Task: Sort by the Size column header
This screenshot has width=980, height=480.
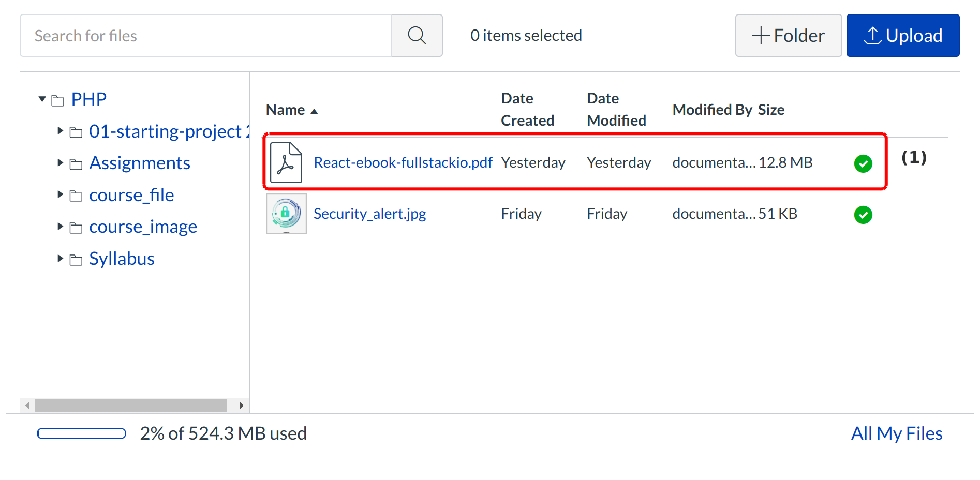Action: [x=771, y=110]
